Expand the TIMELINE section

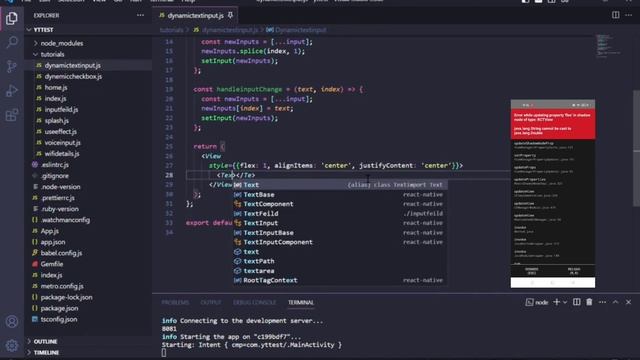pos(46,352)
